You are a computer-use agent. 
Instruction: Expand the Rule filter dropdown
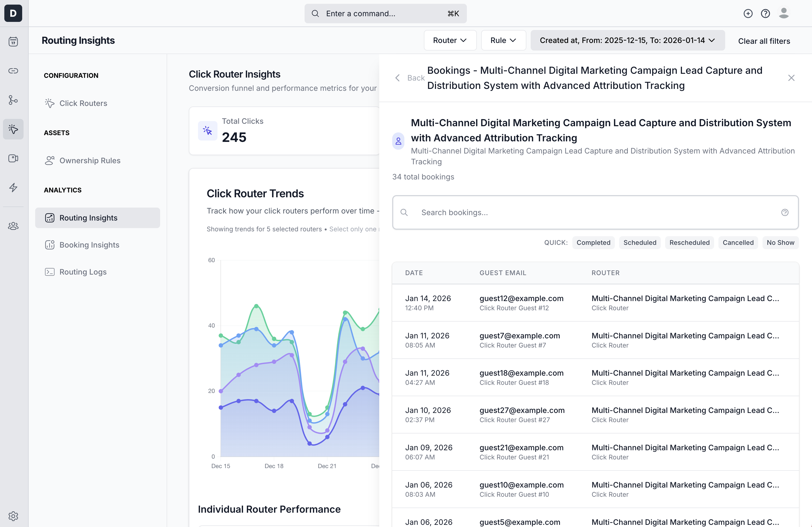pos(503,40)
